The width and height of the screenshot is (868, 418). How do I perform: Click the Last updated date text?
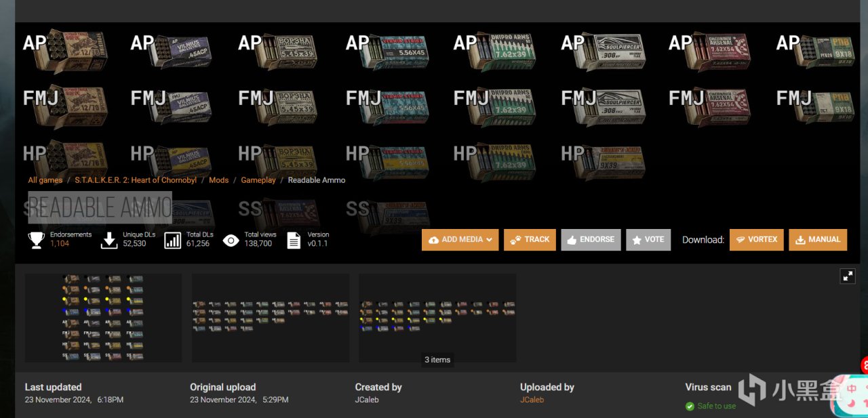point(74,400)
